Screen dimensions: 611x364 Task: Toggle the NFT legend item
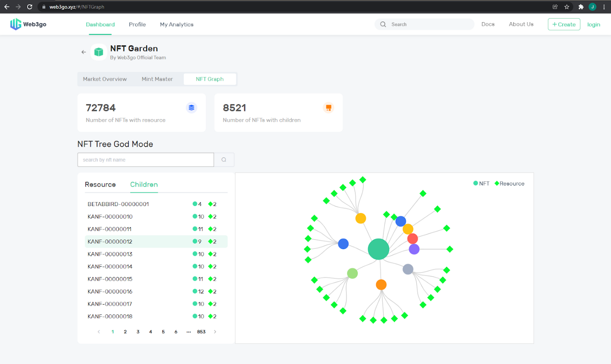click(481, 183)
